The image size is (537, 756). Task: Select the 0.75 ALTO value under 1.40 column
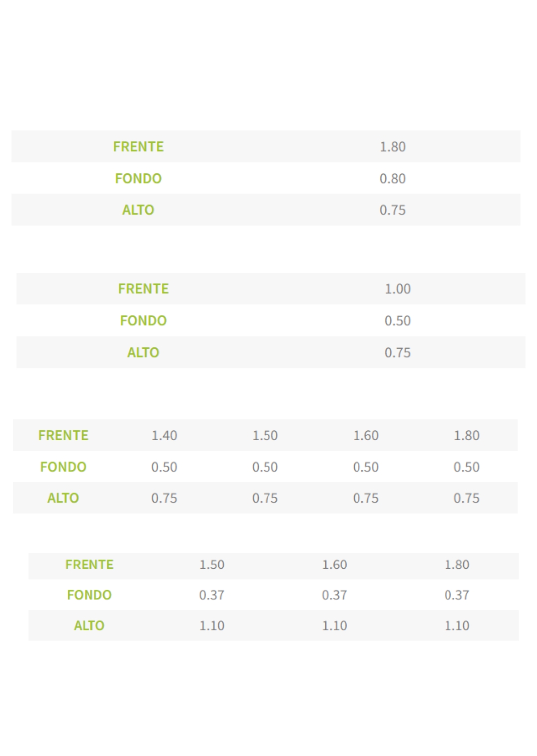[x=164, y=498]
